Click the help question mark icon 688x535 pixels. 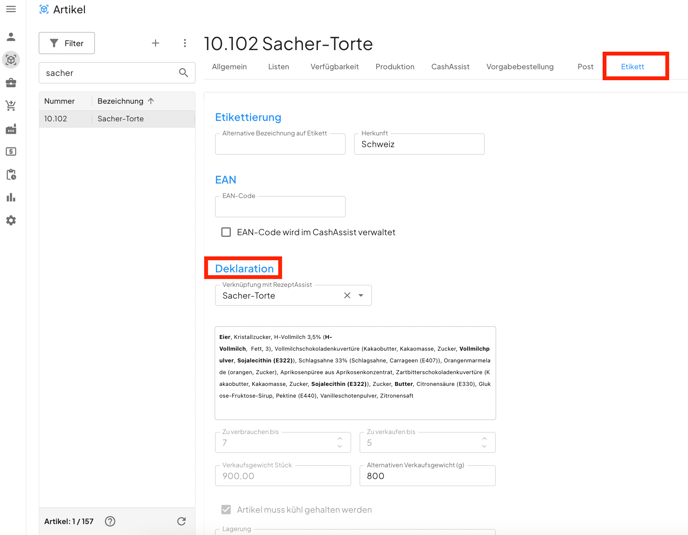110,521
